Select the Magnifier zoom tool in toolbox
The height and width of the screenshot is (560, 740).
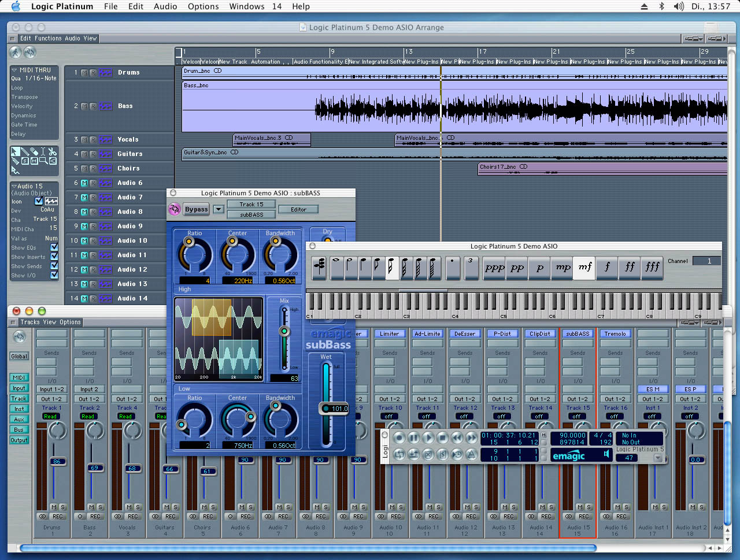pos(43,161)
